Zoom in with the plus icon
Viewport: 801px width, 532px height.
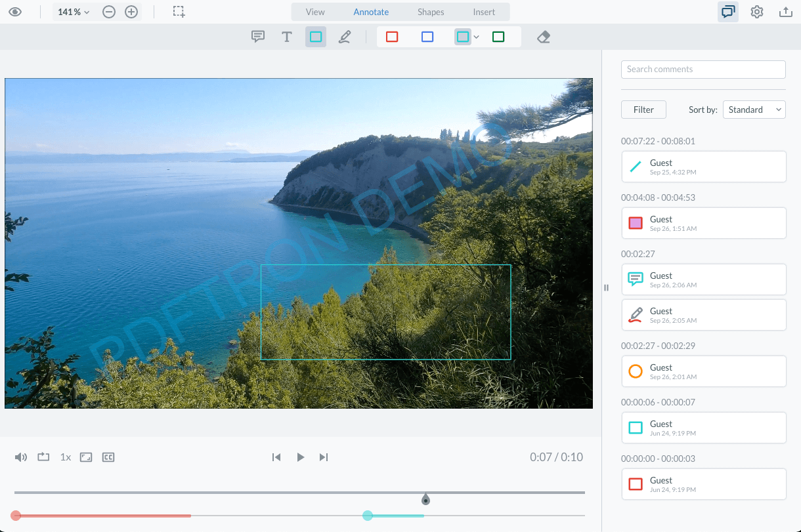[131, 12]
